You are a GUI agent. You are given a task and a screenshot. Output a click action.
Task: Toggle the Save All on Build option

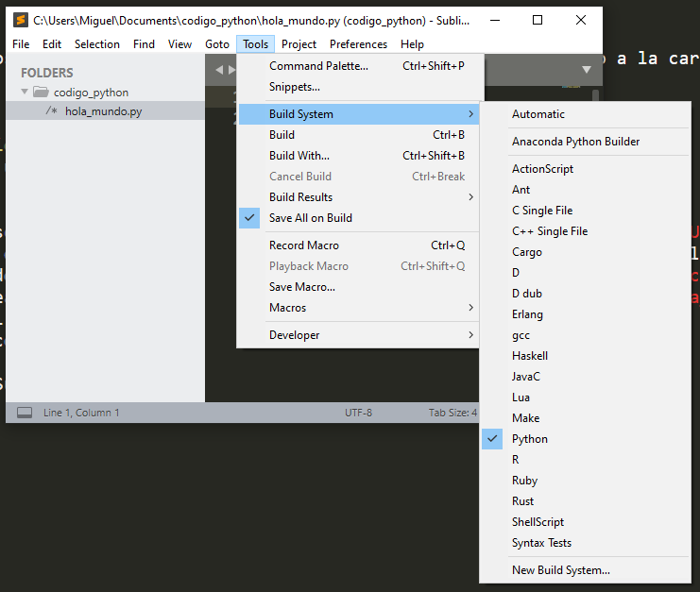coord(310,218)
